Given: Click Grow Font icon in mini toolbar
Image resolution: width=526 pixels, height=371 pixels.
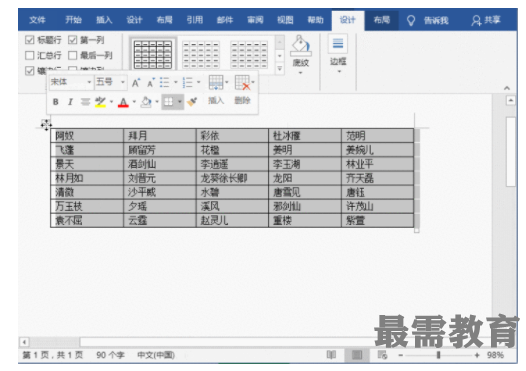Looking at the screenshot, I should pos(136,83).
